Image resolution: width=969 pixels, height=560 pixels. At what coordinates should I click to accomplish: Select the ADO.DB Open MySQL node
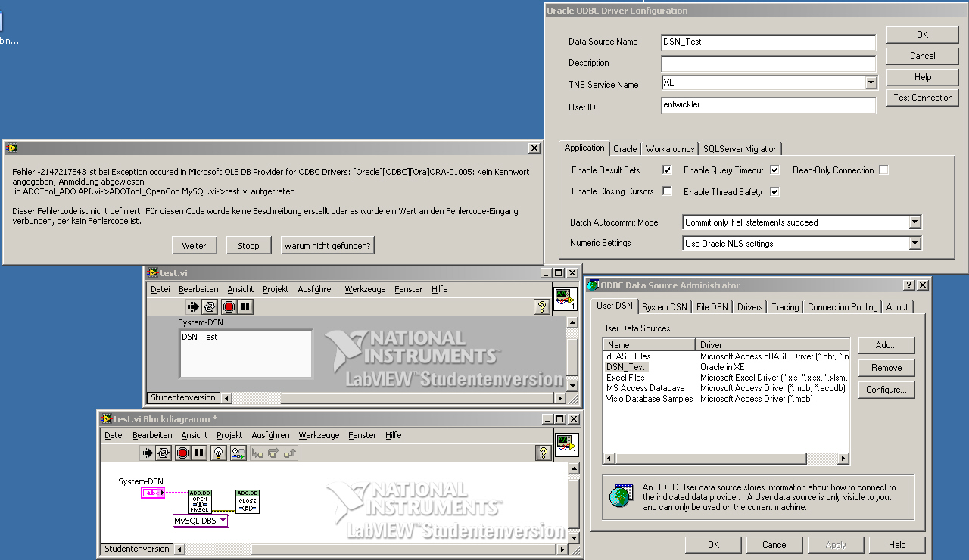(x=200, y=501)
